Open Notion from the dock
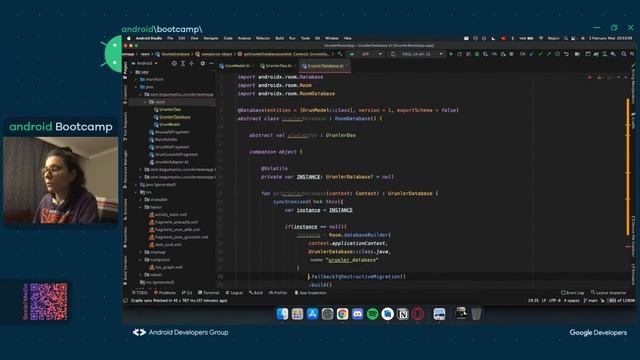 coord(402,314)
